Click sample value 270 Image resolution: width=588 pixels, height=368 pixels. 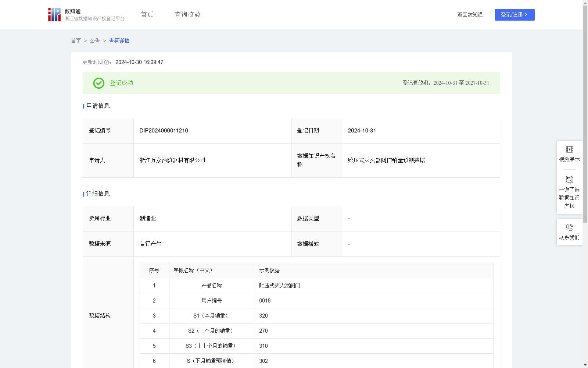263,331
